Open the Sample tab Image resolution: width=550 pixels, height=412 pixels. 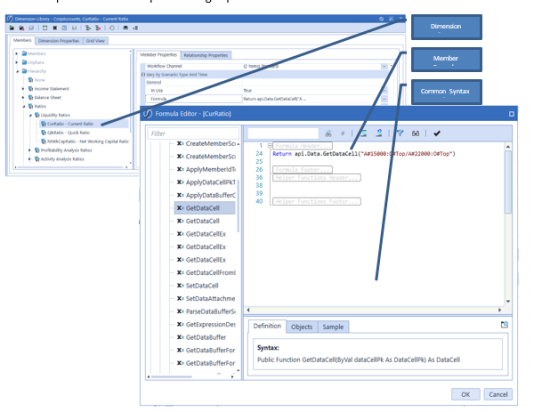coord(333,327)
